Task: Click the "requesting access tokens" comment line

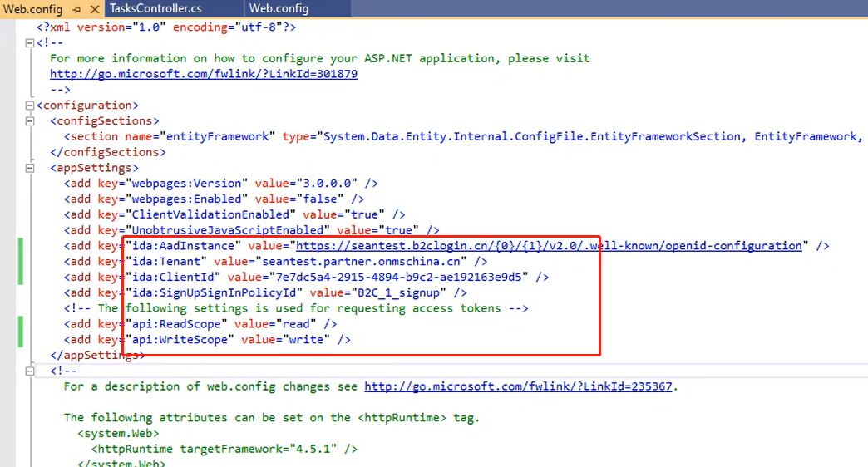Action: (296, 308)
